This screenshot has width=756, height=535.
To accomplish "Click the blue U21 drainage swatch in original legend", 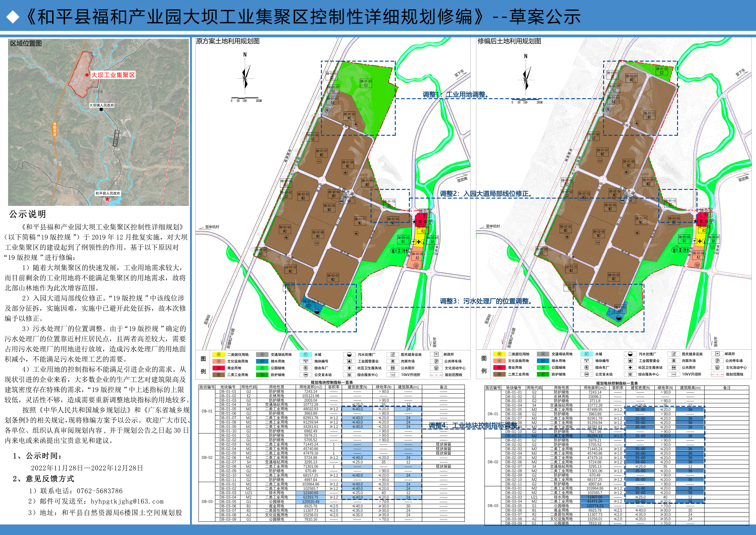I will coord(262,361).
